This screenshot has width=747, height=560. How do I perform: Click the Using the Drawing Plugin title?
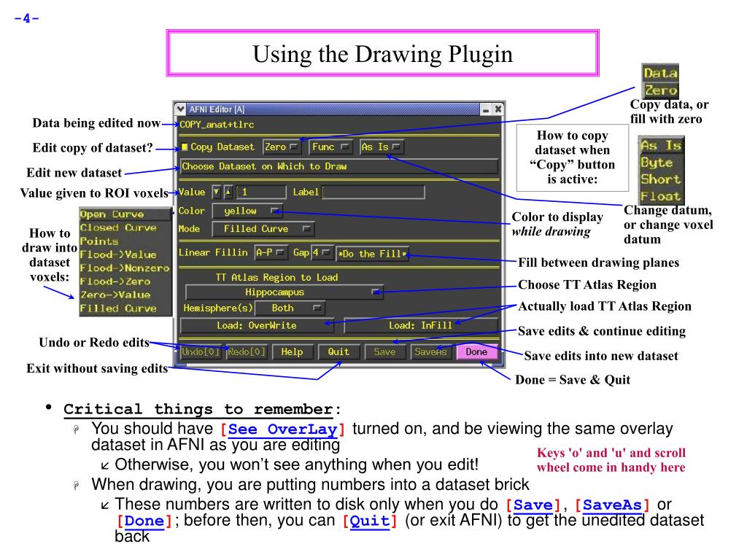tap(382, 54)
